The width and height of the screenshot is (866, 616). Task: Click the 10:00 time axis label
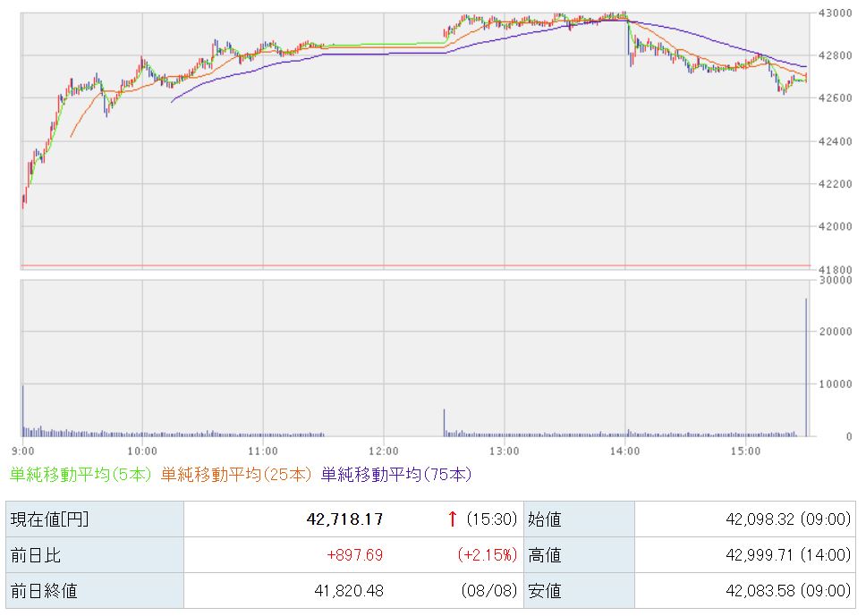pyautogui.click(x=142, y=451)
